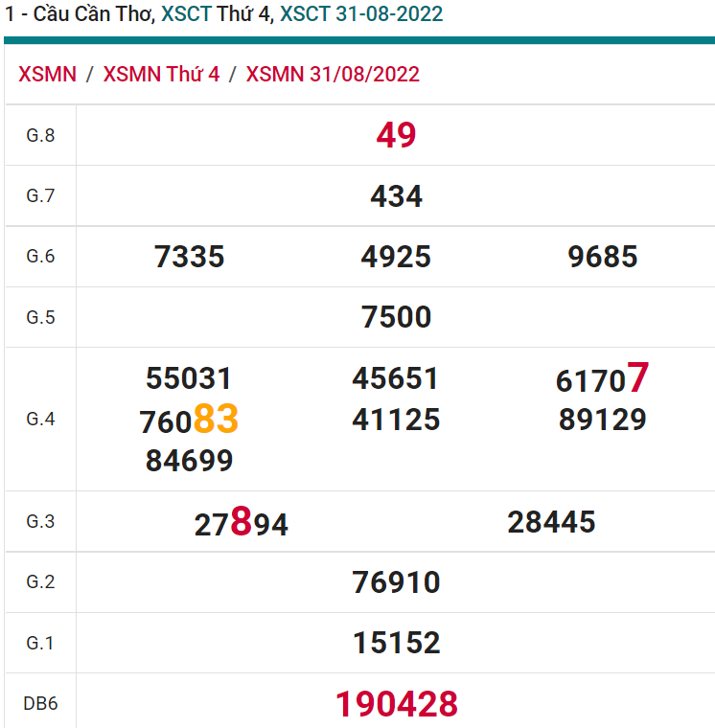Select the G.4 number 61707
715x728 pixels.
(x=602, y=379)
